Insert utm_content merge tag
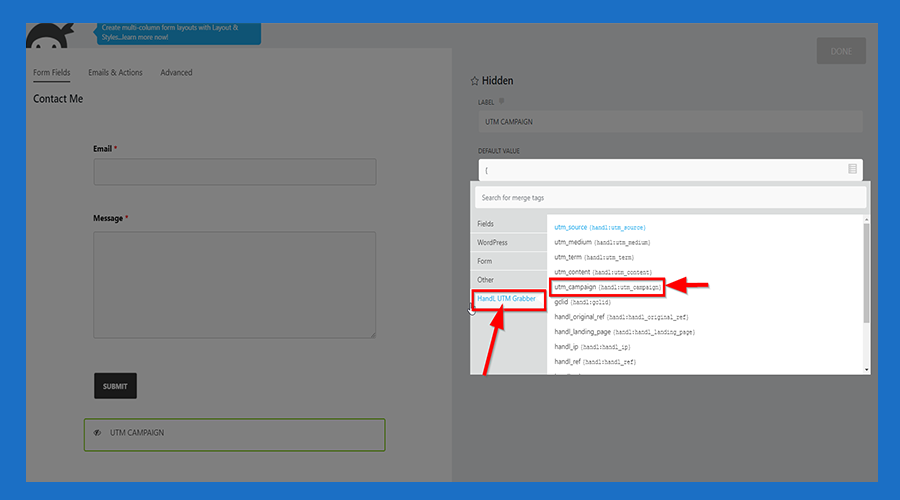This screenshot has width=900, height=500. (x=603, y=272)
